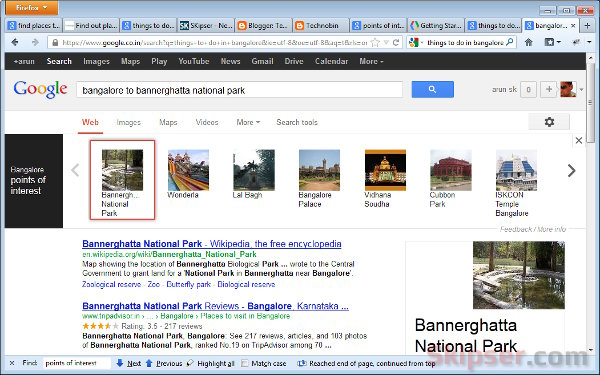Close the points of interest carousel
The height and width of the screenshot is (375, 600).
(579, 140)
